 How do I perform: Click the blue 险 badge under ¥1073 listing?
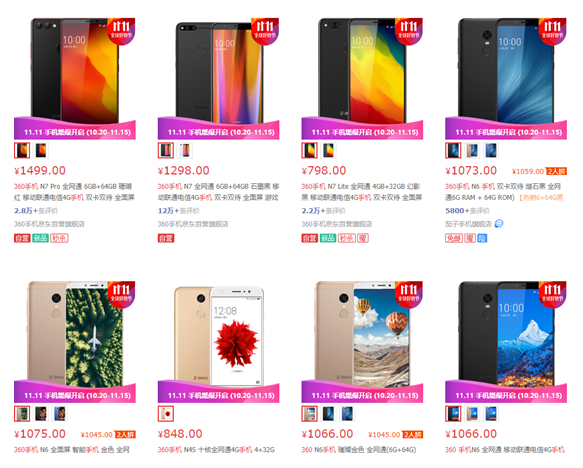(482, 238)
